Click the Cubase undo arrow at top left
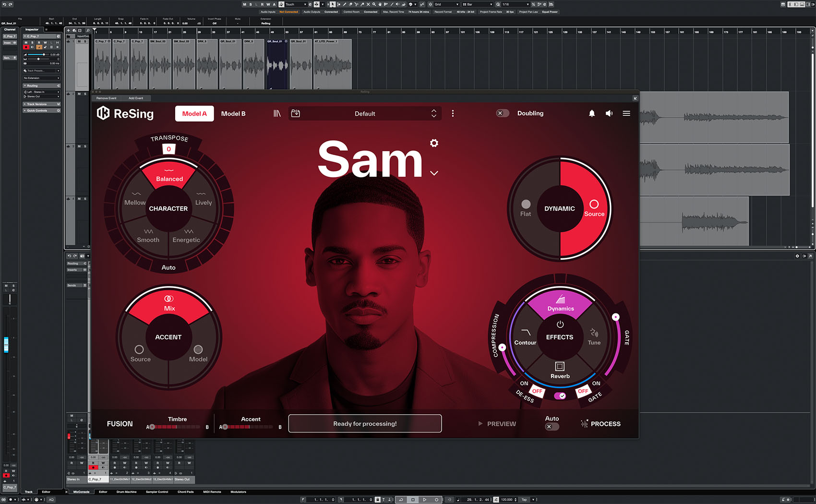Image resolution: width=816 pixels, height=504 pixels. click(x=4, y=4)
